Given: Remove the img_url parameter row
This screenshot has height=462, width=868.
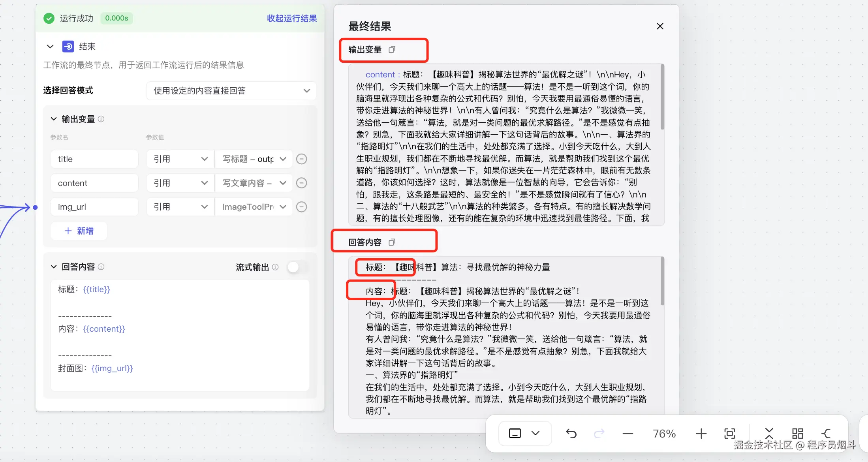Looking at the screenshot, I should point(301,207).
